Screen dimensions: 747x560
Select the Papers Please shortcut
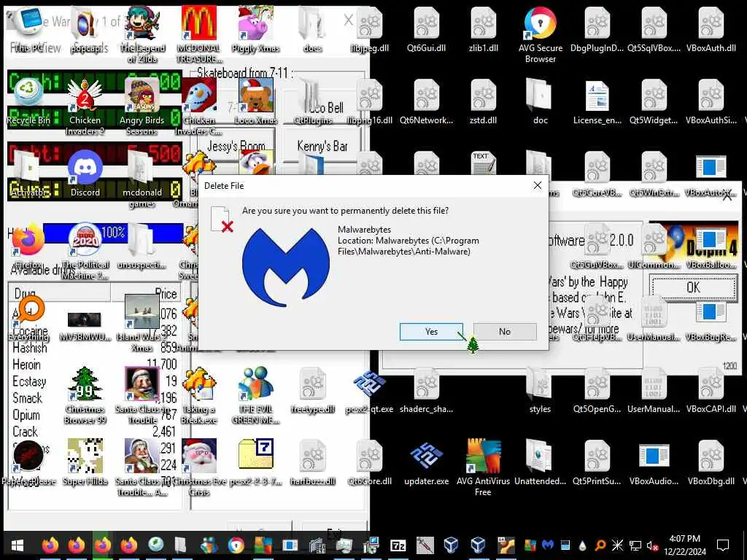(28, 462)
